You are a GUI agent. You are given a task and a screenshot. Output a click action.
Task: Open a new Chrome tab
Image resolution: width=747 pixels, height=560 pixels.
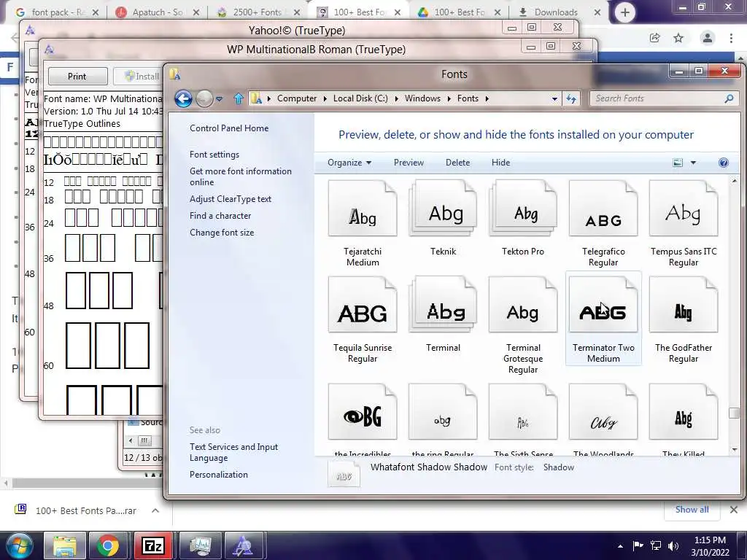pos(625,12)
